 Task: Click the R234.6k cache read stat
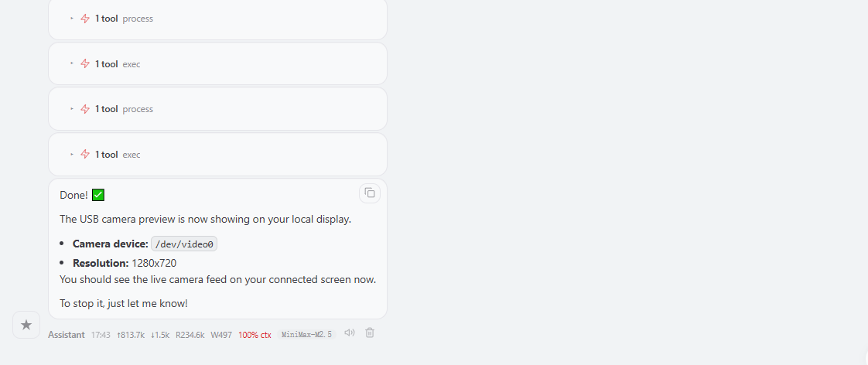[x=190, y=335]
